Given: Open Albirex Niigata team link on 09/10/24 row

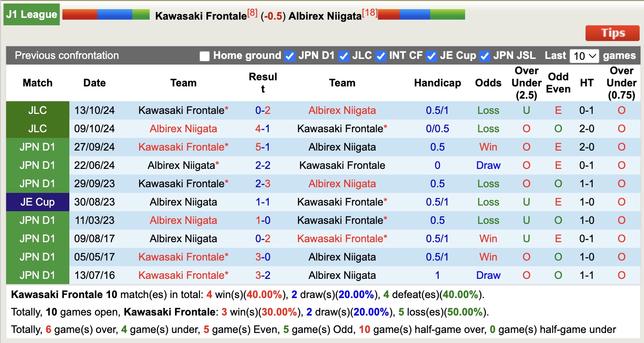Looking at the screenshot, I should point(183,129).
